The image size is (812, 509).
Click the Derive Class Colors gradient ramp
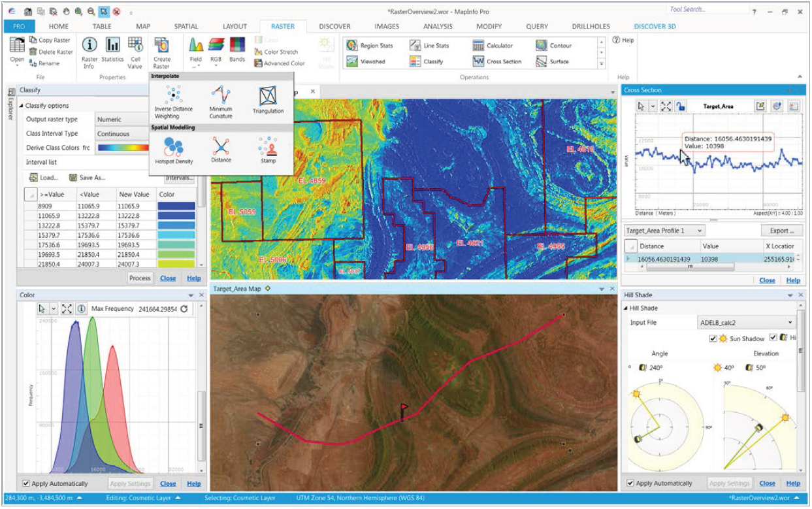click(124, 147)
